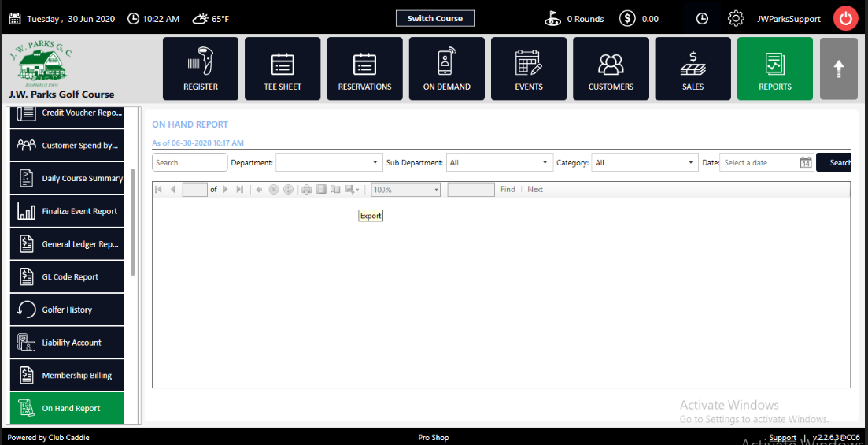Click the 'As of 06-30-2020 10:17 AM' text
868x445 pixels.
(198, 143)
